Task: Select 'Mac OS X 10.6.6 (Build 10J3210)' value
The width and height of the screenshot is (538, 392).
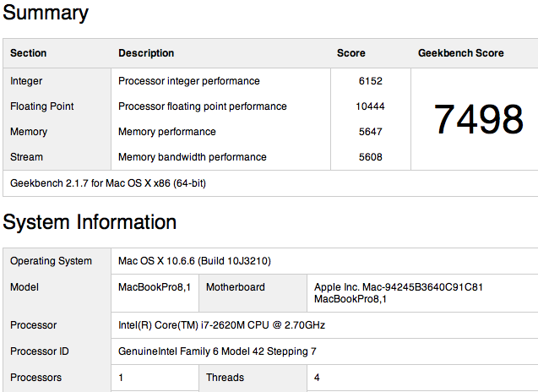Action: tap(194, 261)
